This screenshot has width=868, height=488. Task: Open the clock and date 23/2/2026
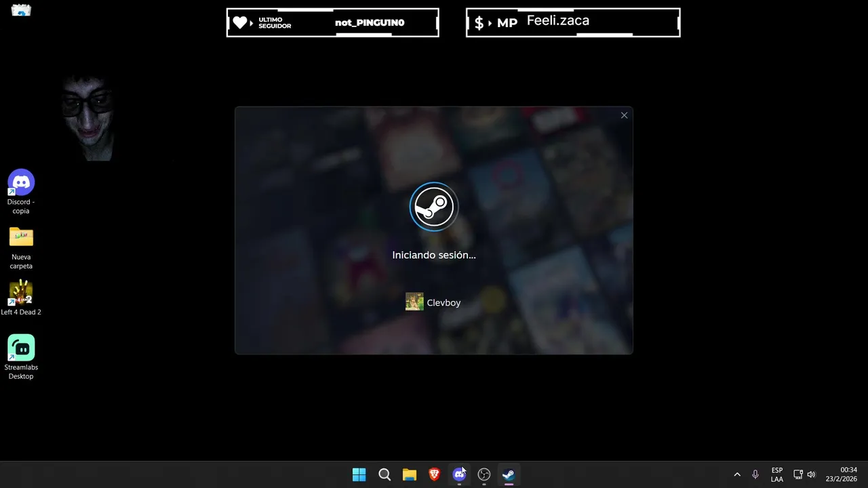click(842, 474)
